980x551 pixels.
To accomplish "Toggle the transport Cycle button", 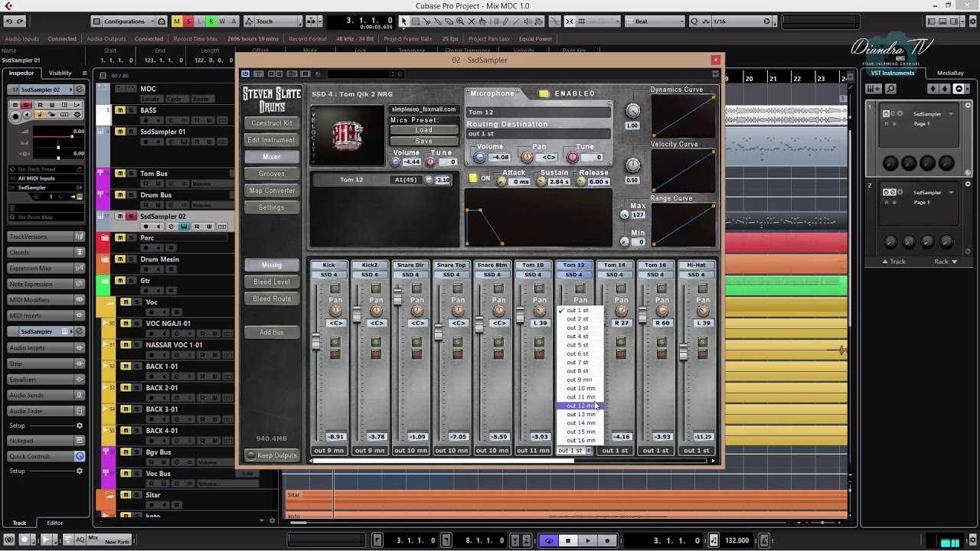I will click(x=549, y=541).
